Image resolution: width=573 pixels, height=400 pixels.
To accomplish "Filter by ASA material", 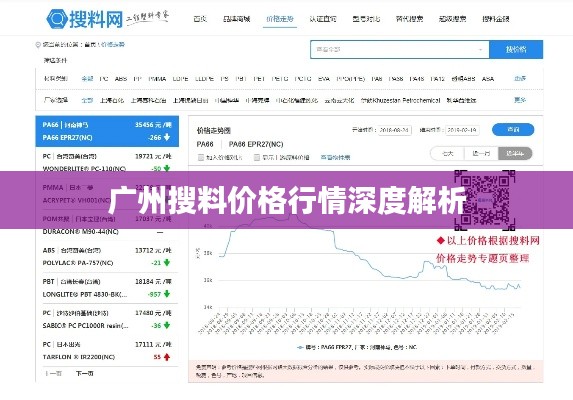I will coord(488,79).
